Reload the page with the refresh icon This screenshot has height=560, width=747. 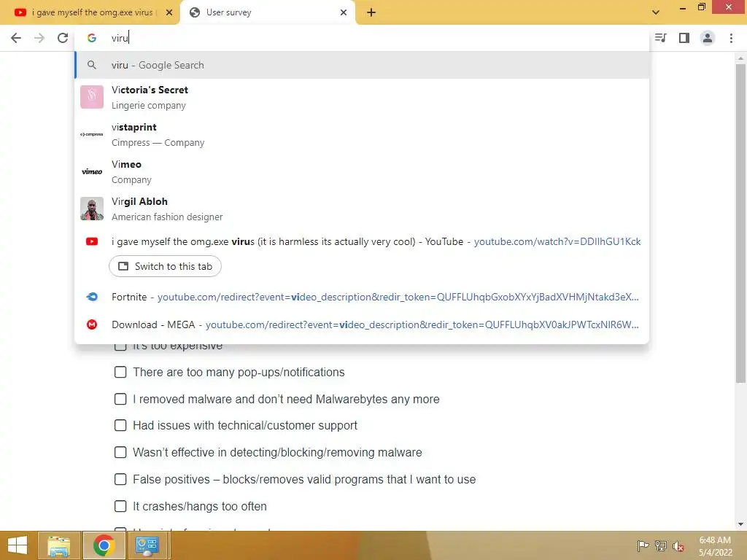click(63, 38)
